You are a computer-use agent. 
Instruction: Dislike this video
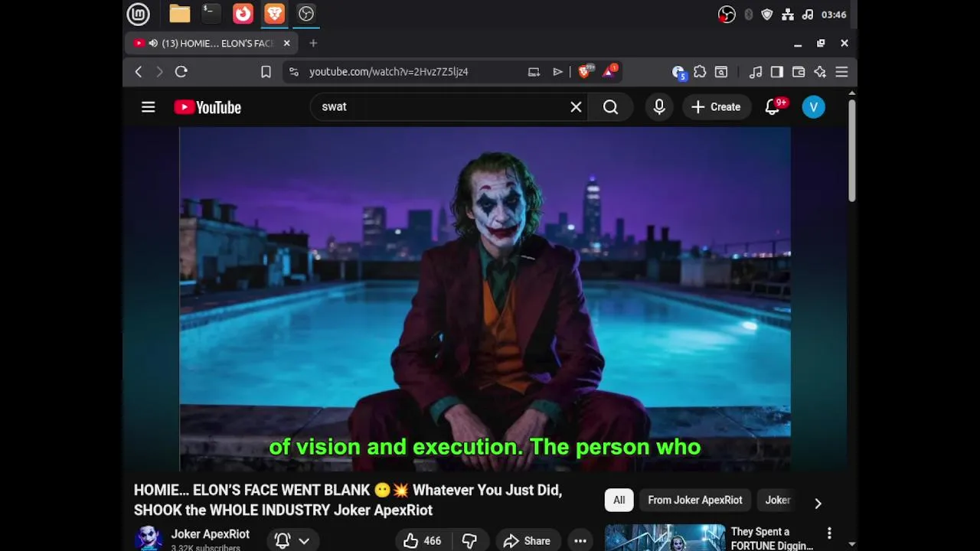point(470,540)
